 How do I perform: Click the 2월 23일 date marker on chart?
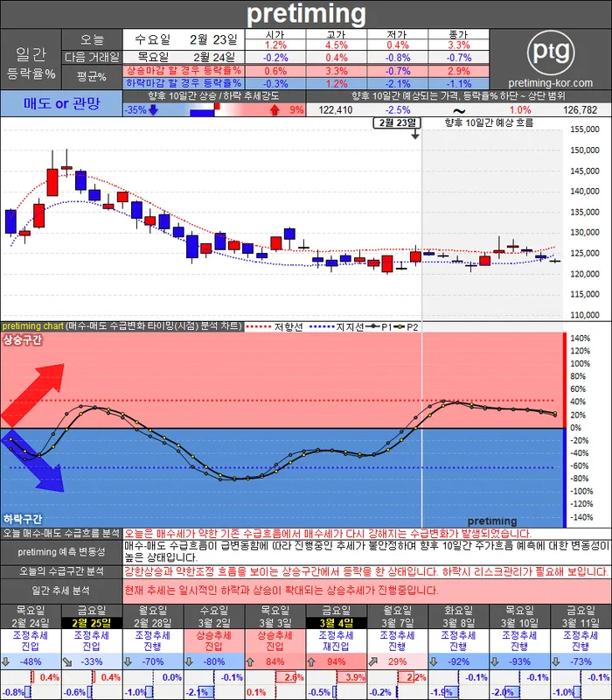click(x=397, y=123)
